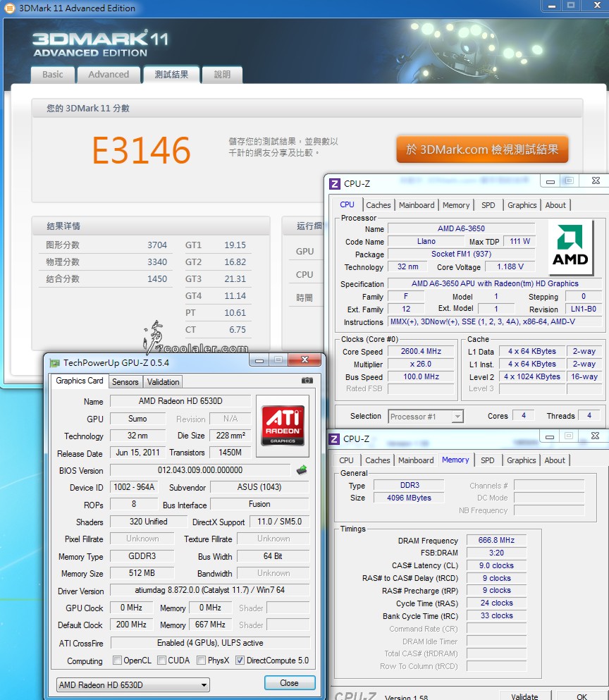This screenshot has width=609, height=700.
Task: Close the GPU-Z window with red X
Action: pos(305,360)
